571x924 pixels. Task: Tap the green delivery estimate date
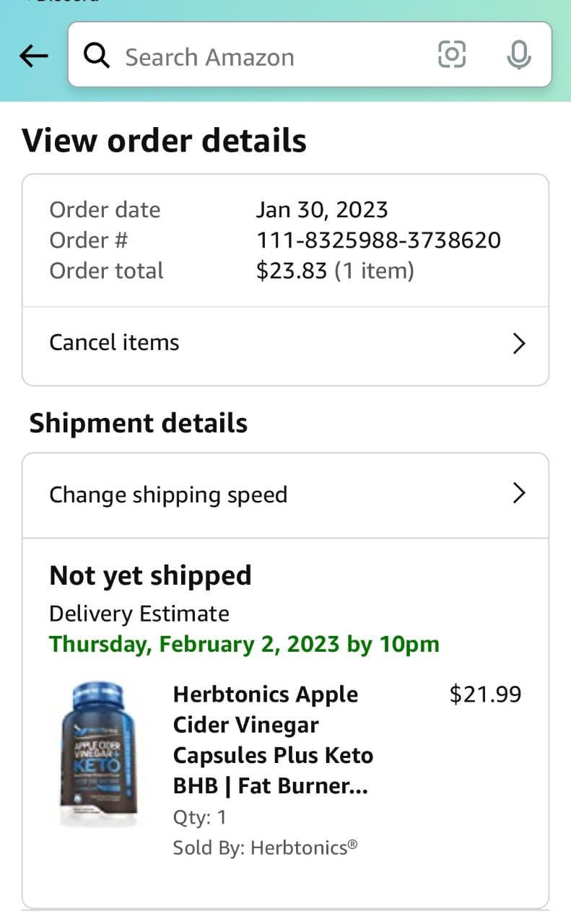pyautogui.click(x=244, y=644)
